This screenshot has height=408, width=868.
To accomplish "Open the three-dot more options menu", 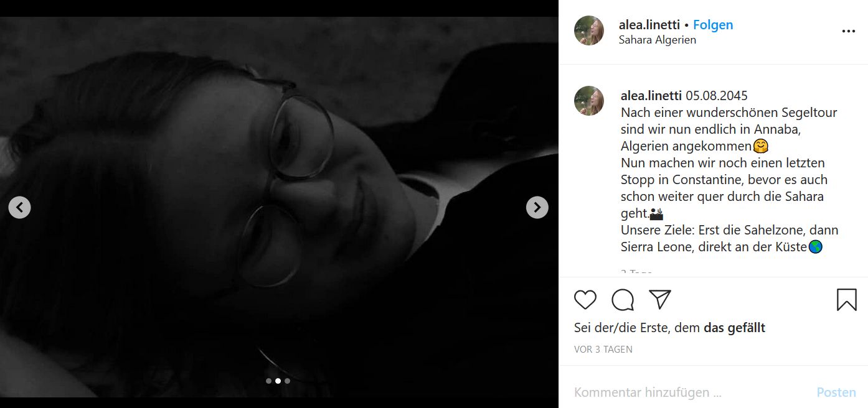I will [x=848, y=31].
